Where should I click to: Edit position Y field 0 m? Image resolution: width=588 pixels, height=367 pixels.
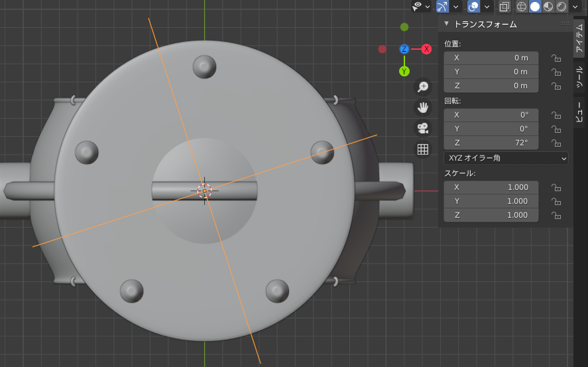pos(491,72)
